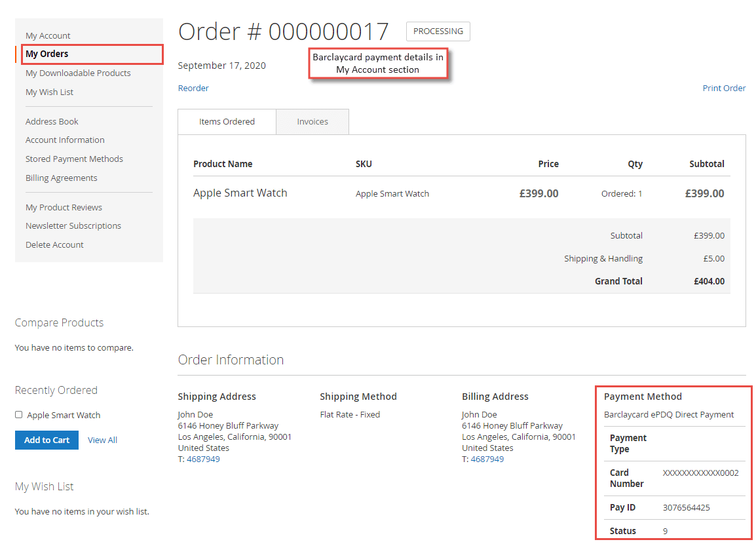Click View All recently ordered link
Screen dimensions: 756x544
coord(102,440)
